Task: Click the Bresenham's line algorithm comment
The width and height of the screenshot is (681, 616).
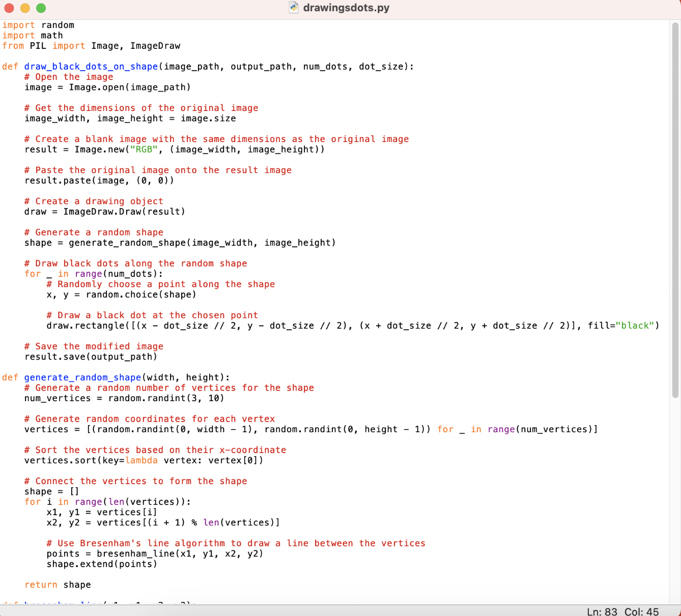Action: (236, 543)
